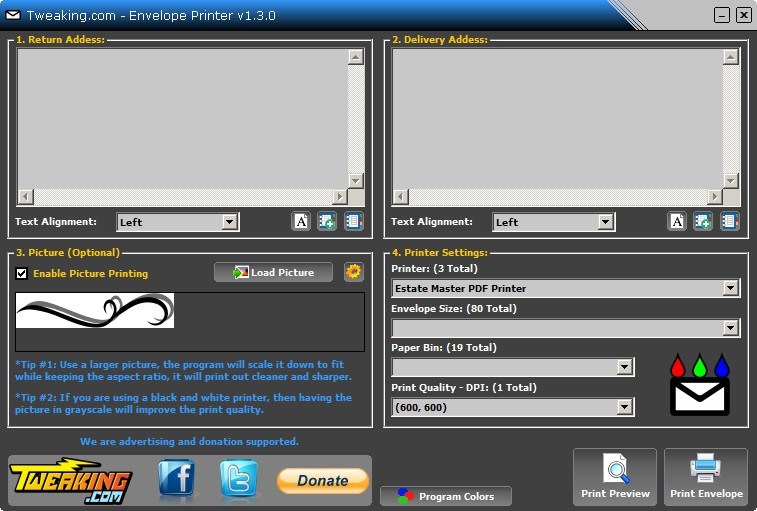Click Return Address scrollbar down arrow
This screenshot has height=511, width=757.
coord(356,181)
